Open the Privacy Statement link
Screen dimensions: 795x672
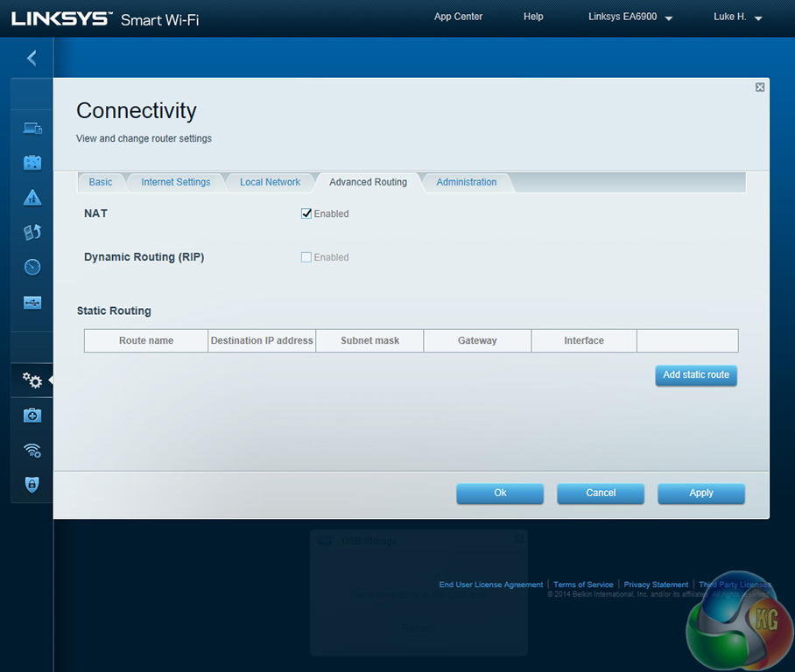click(x=656, y=584)
